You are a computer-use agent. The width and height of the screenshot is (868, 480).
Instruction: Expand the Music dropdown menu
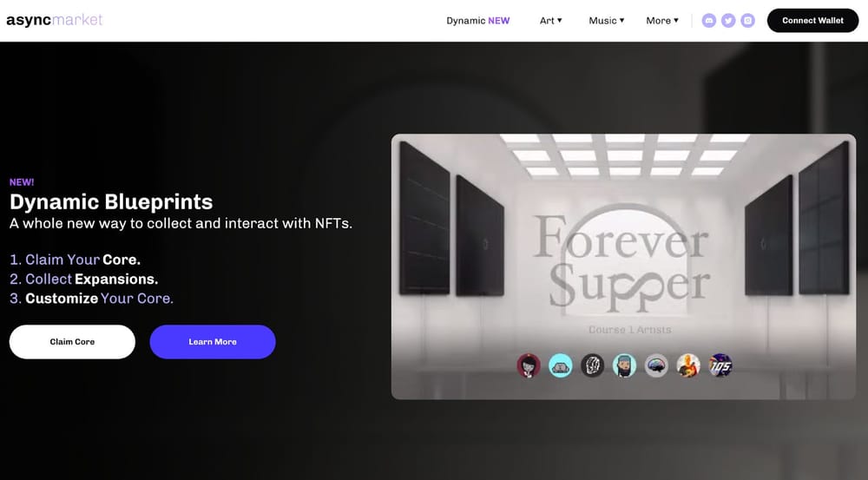pos(607,21)
